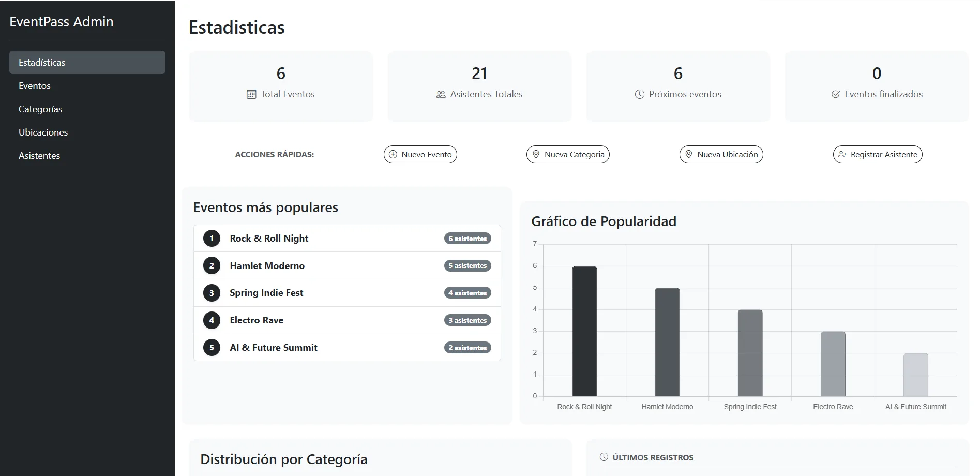This screenshot has height=476, width=980.
Task: Click the pin icon in Nueva Categoria
Action: 536,154
